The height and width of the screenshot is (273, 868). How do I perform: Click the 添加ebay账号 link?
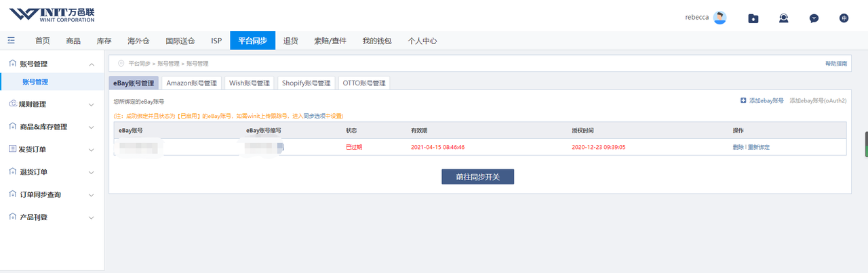pos(766,100)
